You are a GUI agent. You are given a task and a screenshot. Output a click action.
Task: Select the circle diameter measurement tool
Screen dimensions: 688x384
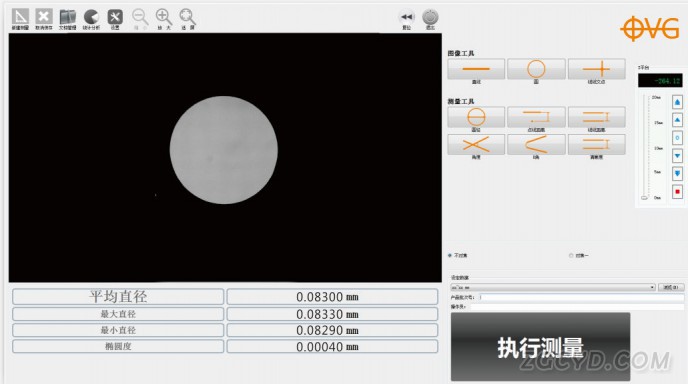pos(476,117)
